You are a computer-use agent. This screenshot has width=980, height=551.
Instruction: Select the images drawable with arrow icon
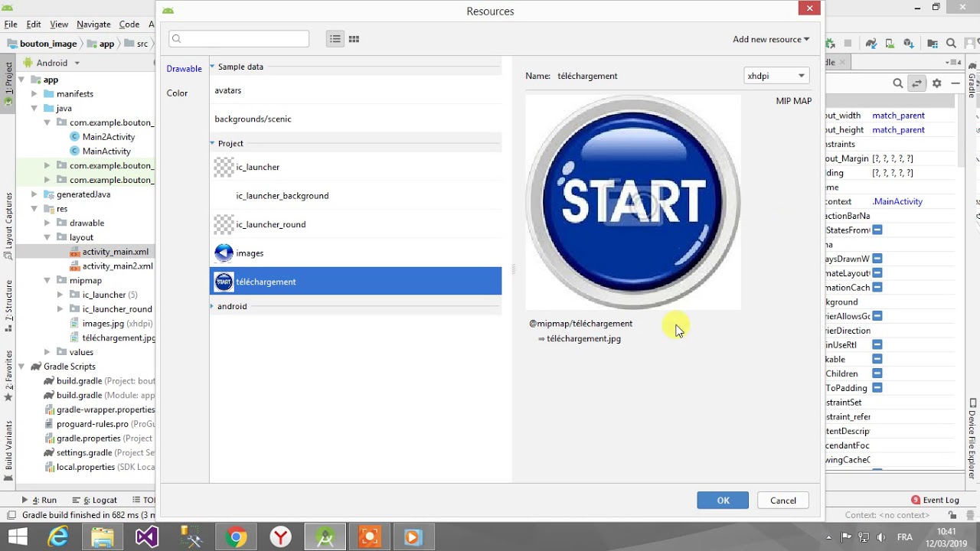[356, 253]
